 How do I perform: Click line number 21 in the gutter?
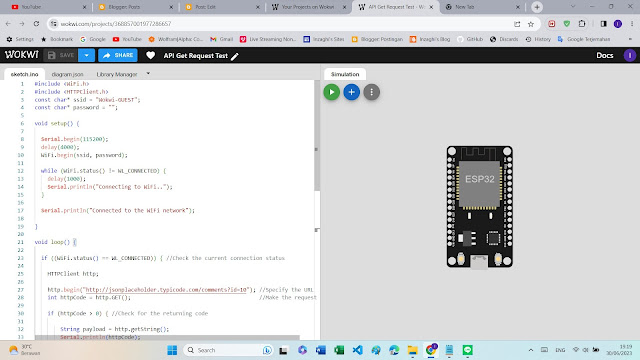coord(20,242)
